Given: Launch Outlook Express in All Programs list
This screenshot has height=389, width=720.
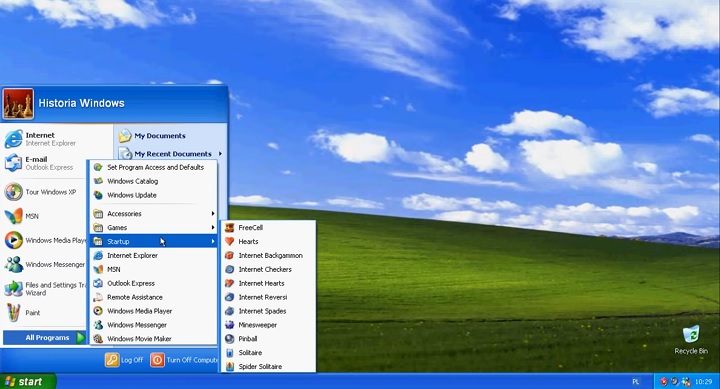Looking at the screenshot, I should point(153,283).
